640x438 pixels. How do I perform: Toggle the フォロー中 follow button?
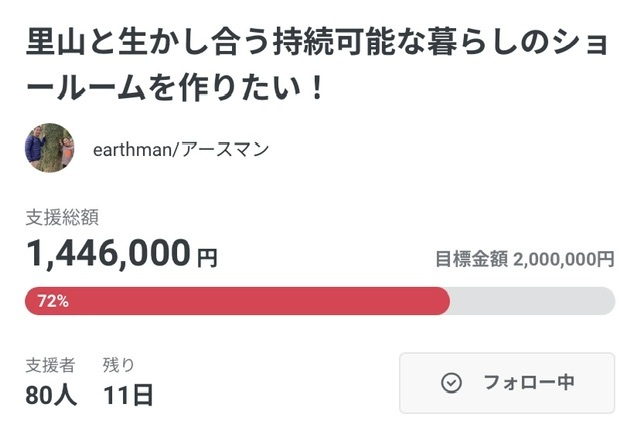pos(506,383)
